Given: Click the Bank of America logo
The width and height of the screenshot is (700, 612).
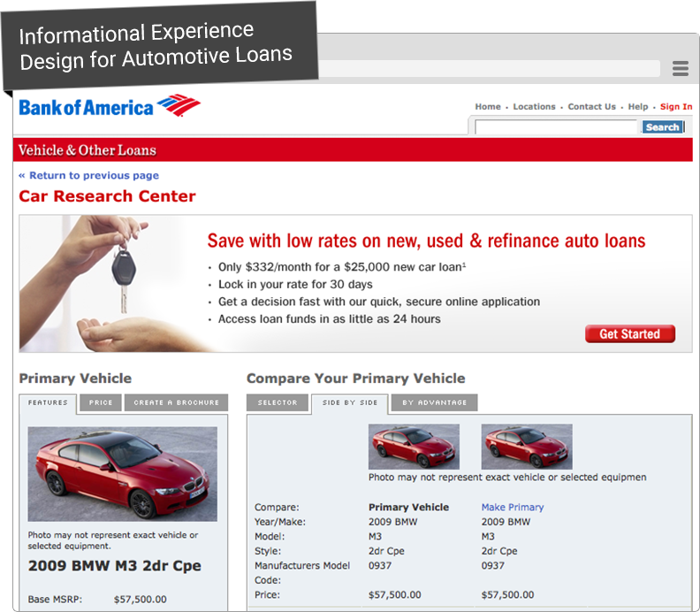Looking at the screenshot, I should (110, 106).
